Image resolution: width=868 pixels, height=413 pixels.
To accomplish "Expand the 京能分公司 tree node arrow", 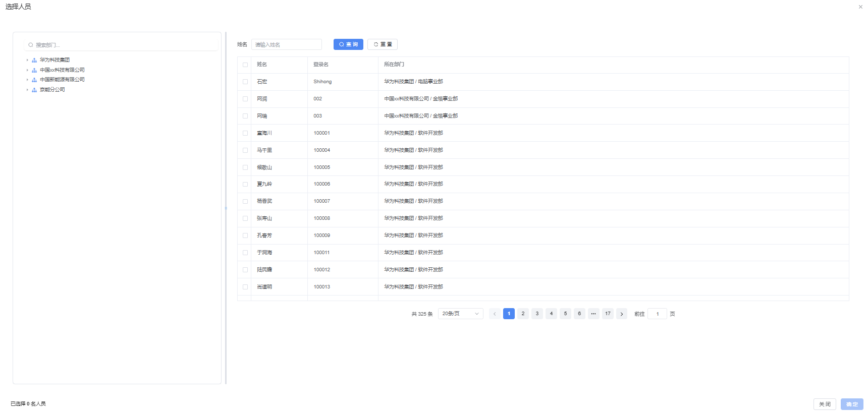I will tap(27, 90).
